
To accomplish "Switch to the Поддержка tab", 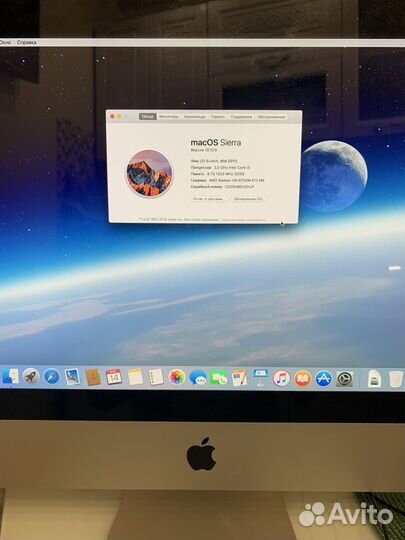I will click(241, 117).
